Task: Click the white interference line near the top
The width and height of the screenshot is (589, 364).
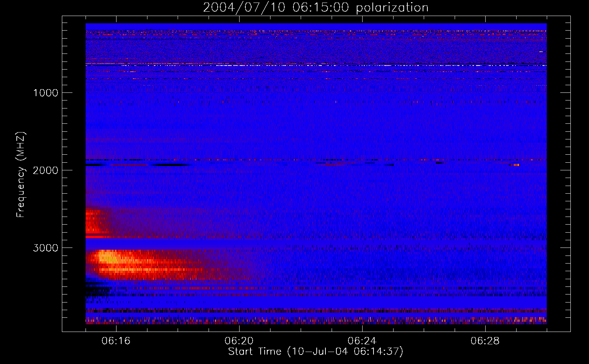Action: pos(316,65)
